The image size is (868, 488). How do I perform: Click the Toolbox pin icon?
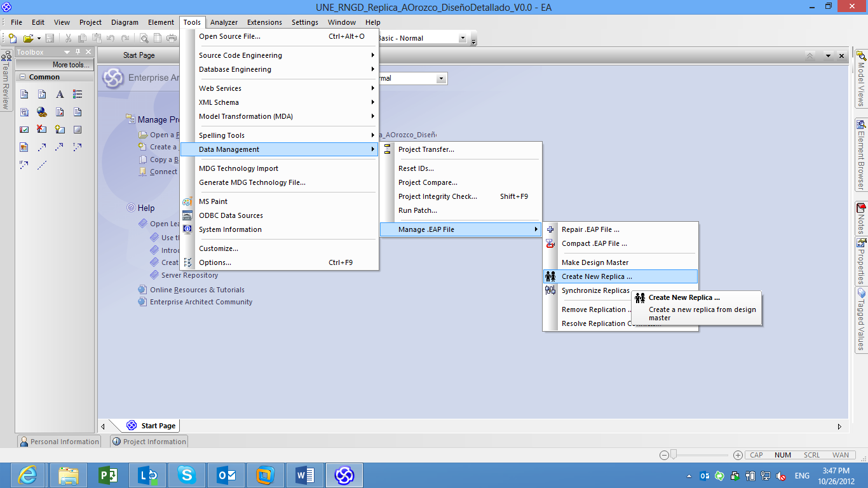(x=78, y=52)
